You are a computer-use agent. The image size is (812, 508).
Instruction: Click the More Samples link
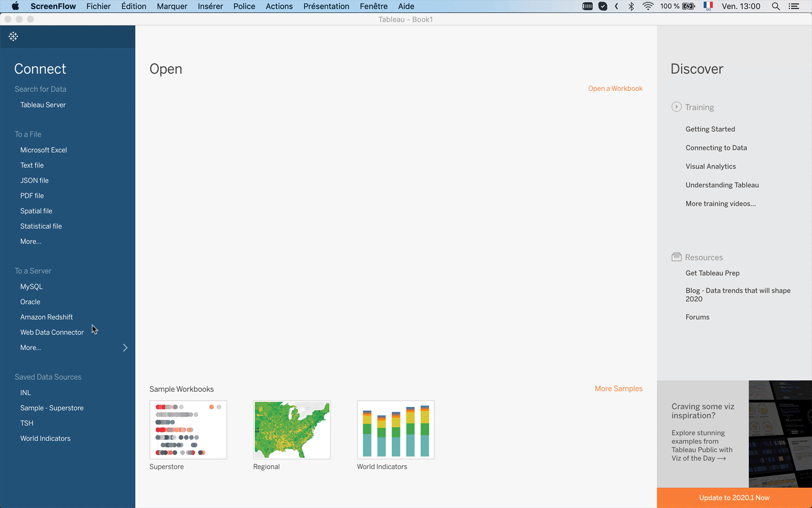(619, 389)
